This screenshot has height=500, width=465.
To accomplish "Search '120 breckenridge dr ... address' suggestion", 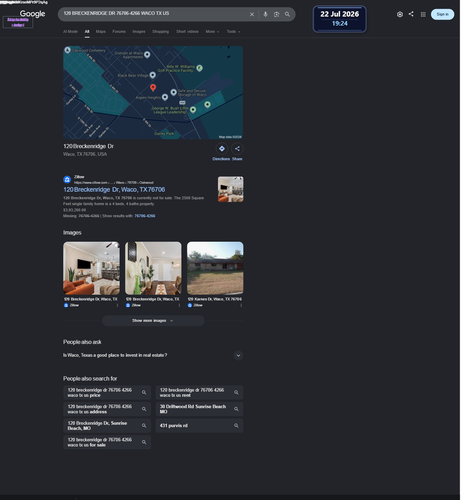I will [x=107, y=409].
